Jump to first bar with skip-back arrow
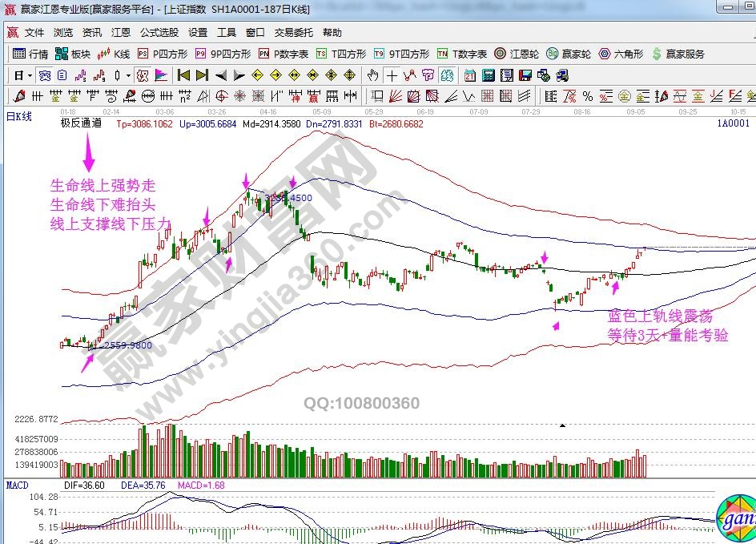This screenshot has width=756, height=544. 183,75
